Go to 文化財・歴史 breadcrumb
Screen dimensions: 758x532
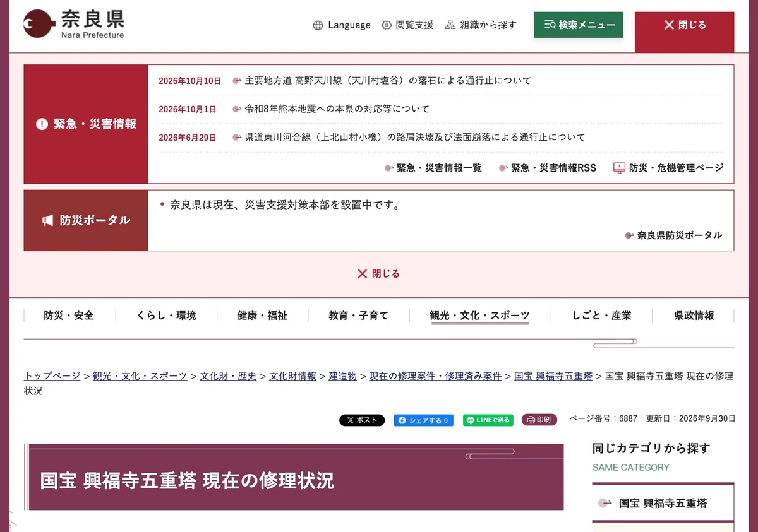(228, 376)
